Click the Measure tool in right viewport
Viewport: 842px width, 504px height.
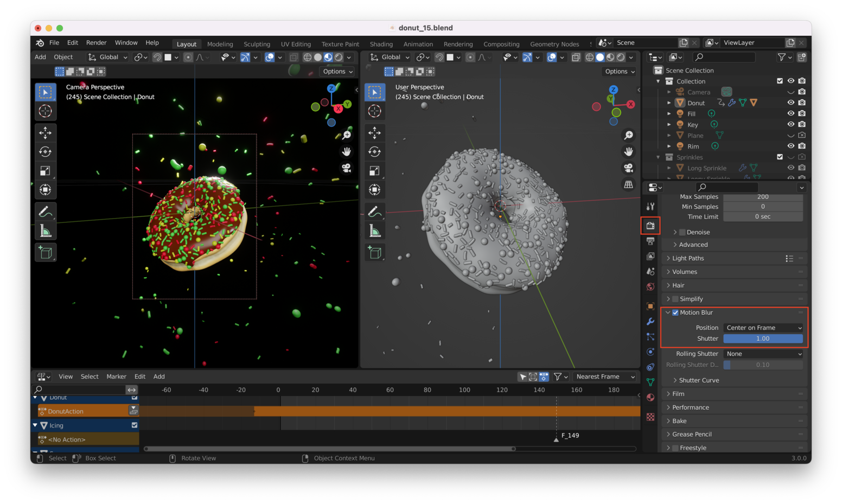point(375,232)
